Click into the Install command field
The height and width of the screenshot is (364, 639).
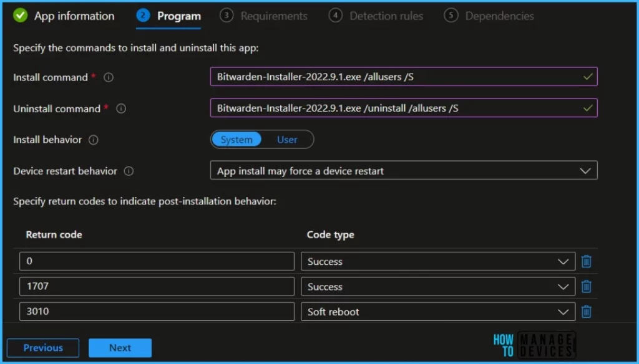(404, 77)
